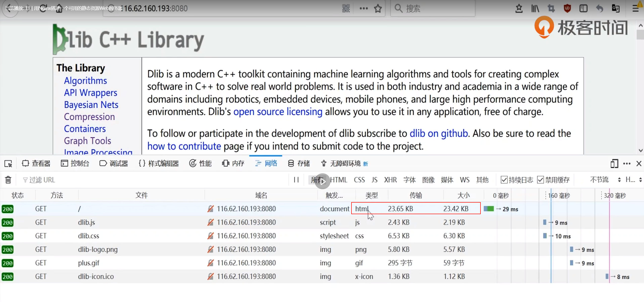Screen dimensions: 644x302
Task: Filter requests by JS type
Action: (374, 180)
